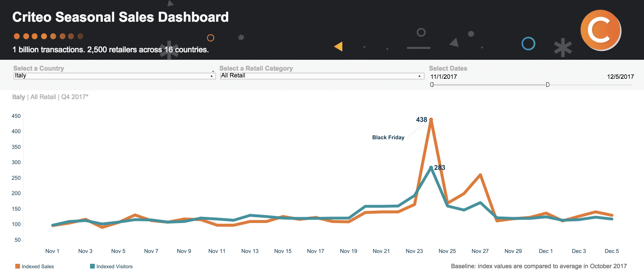644x275 pixels.
Task: Click the Criteo orange C logo
Action: tap(601, 30)
